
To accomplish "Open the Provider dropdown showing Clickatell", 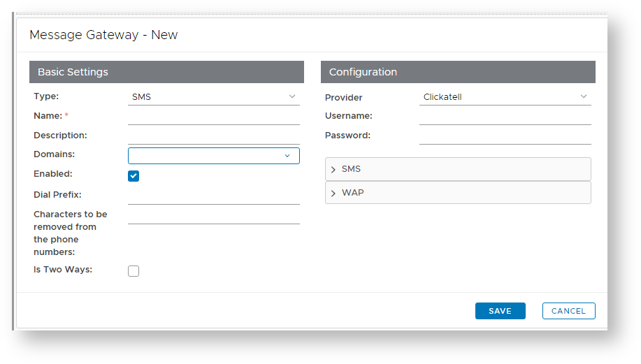I will 505,97.
